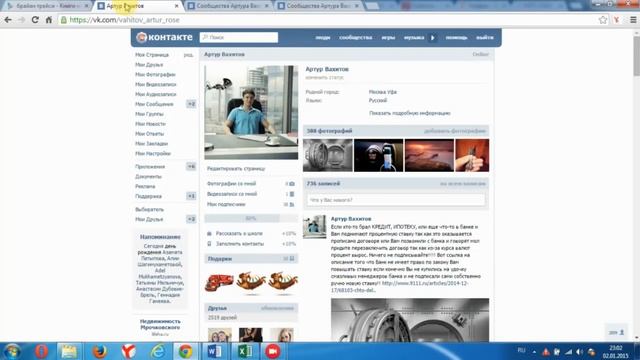Click the +2 badge beside Мои Сообщения
640x360 pixels.
(191, 104)
